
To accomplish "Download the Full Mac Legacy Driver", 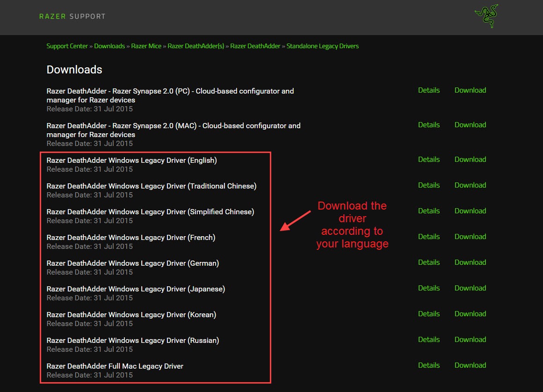I will point(470,365).
